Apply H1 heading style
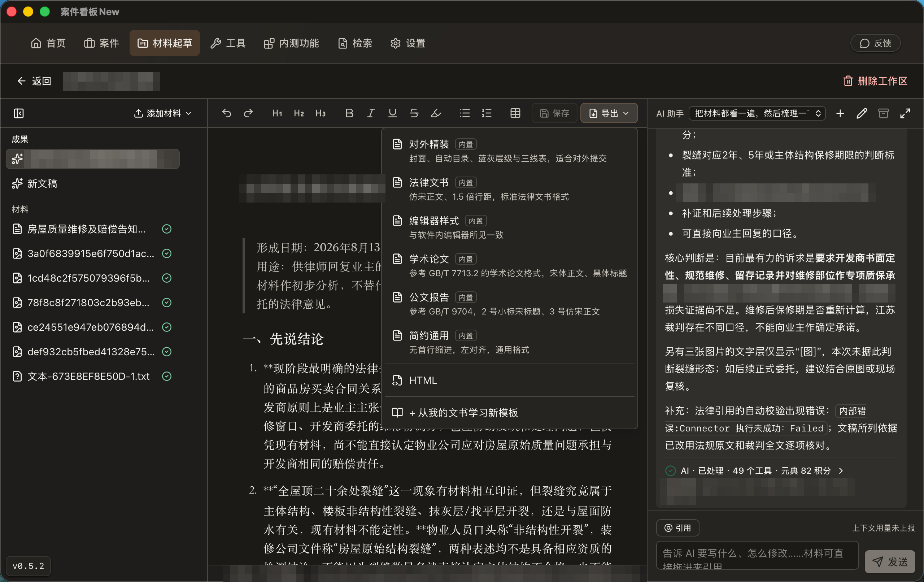Screen dimensions: 924x582 coord(277,113)
